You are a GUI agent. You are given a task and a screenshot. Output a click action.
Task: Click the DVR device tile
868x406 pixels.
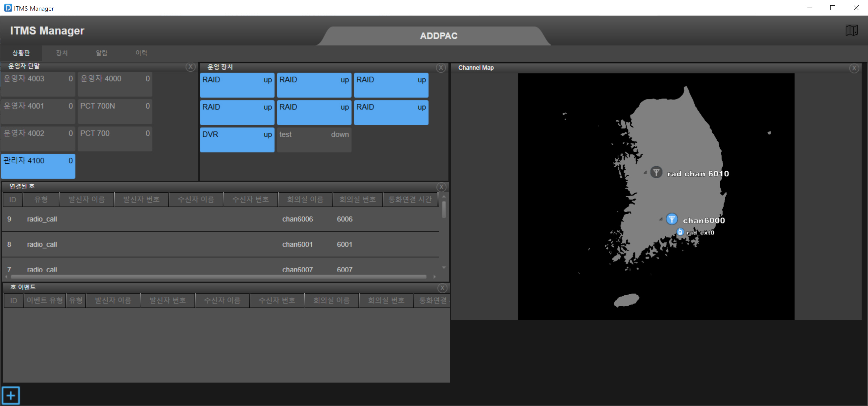click(x=237, y=139)
